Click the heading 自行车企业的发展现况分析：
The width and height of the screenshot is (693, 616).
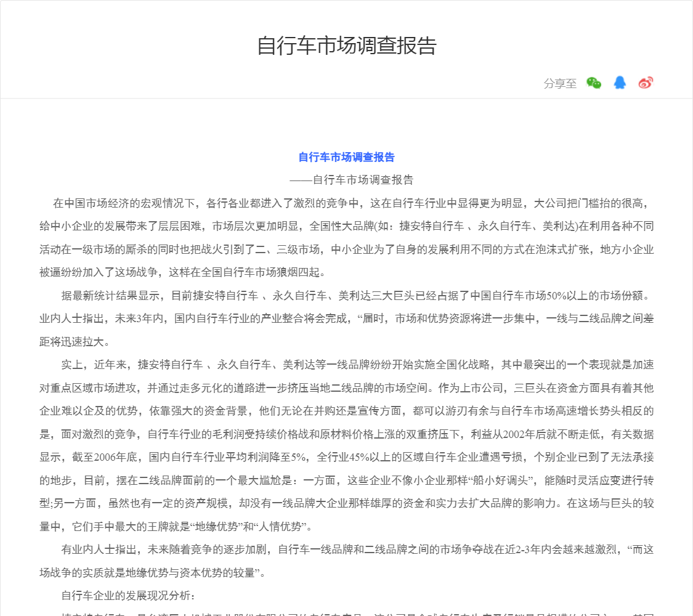tap(128, 595)
